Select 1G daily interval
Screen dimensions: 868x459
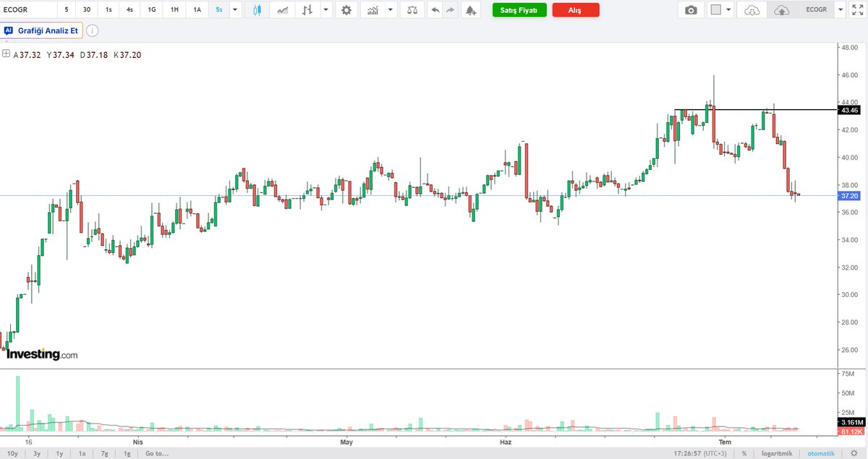click(x=152, y=10)
